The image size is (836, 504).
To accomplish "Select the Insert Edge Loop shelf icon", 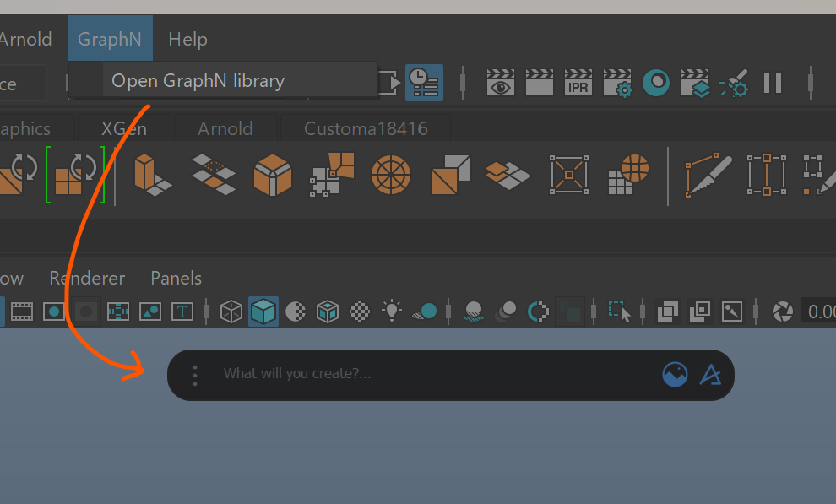I will (767, 175).
